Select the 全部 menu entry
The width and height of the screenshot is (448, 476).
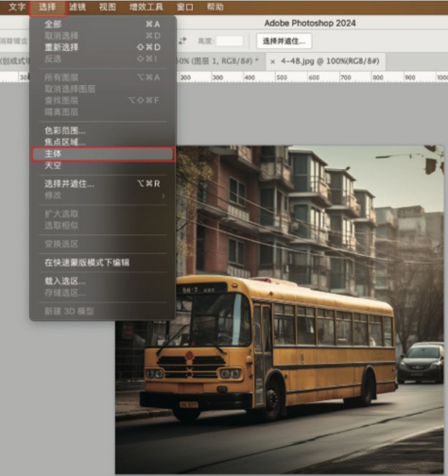click(x=53, y=24)
